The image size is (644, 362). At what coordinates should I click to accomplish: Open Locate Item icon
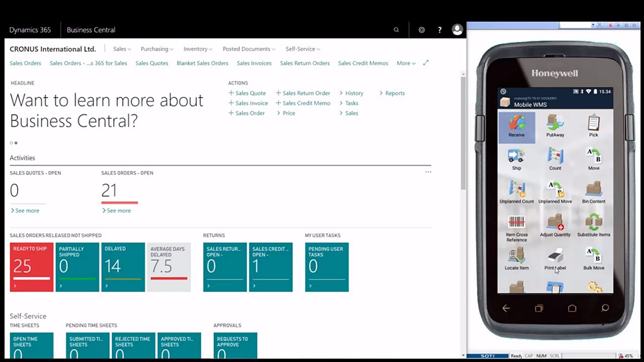click(517, 259)
